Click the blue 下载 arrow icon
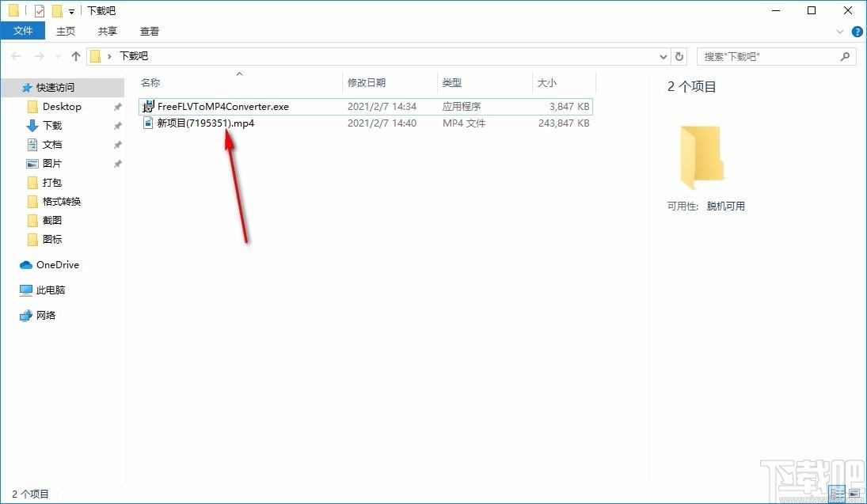Image resolution: width=867 pixels, height=504 pixels. (32, 126)
